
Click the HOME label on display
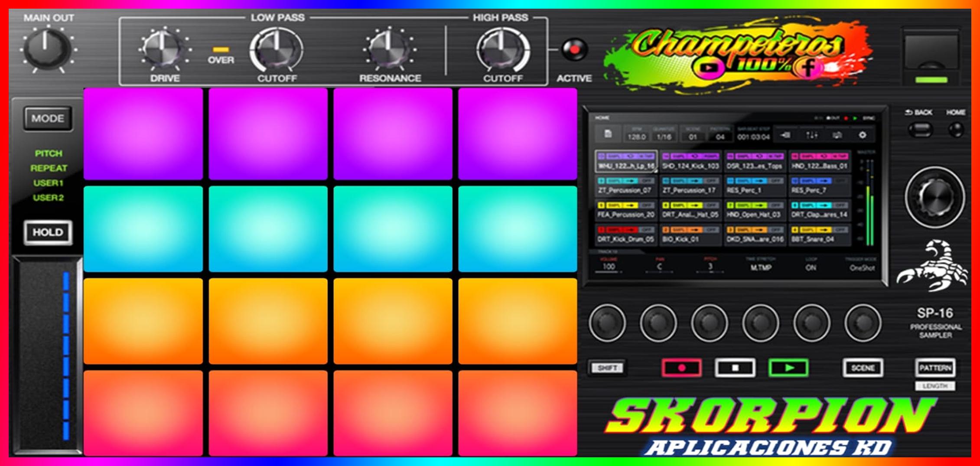pyautogui.click(x=602, y=117)
